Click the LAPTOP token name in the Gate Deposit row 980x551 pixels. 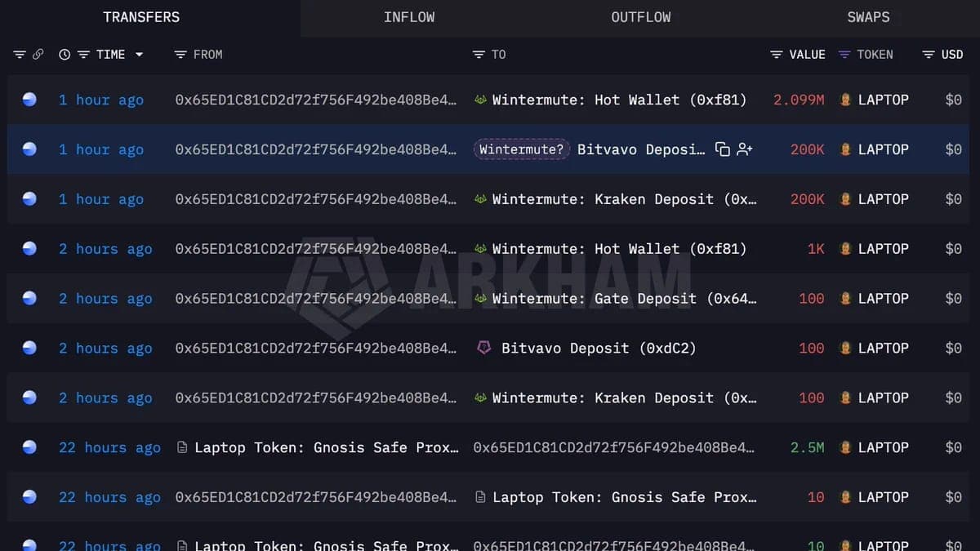(883, 299)
